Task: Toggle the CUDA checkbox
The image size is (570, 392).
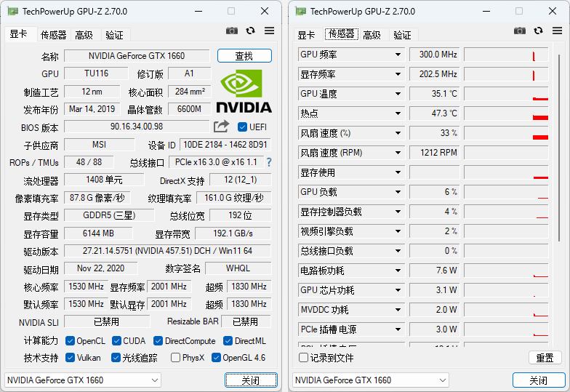Action: (116, 340)
